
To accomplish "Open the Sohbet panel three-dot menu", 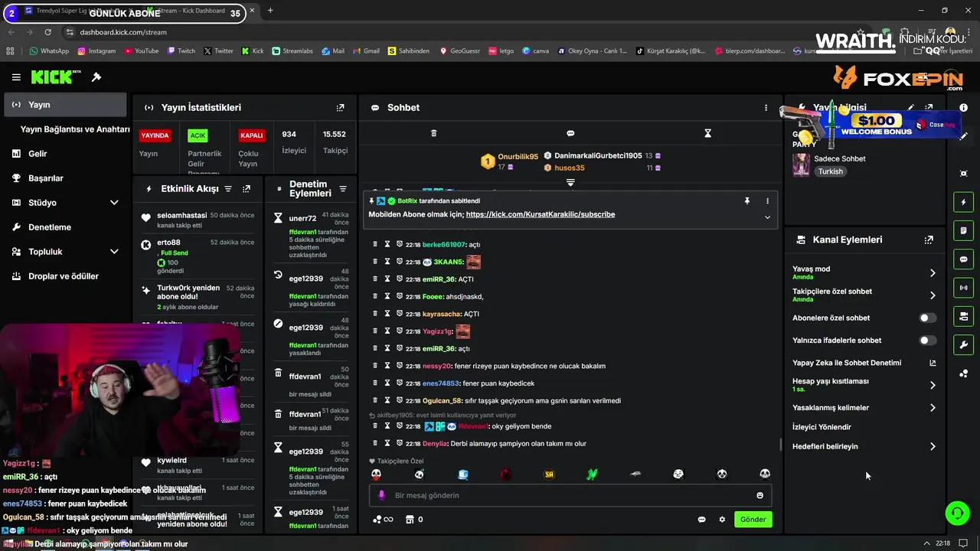I will [766, 108].
